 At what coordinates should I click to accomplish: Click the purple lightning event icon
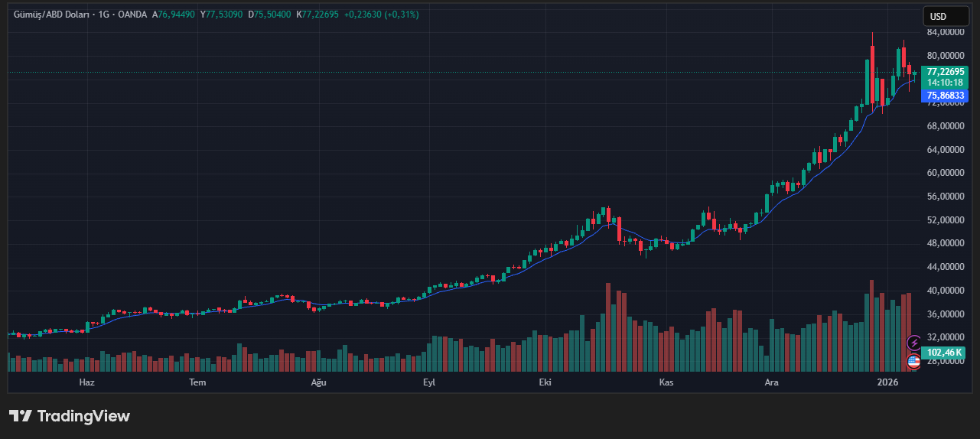913,343
